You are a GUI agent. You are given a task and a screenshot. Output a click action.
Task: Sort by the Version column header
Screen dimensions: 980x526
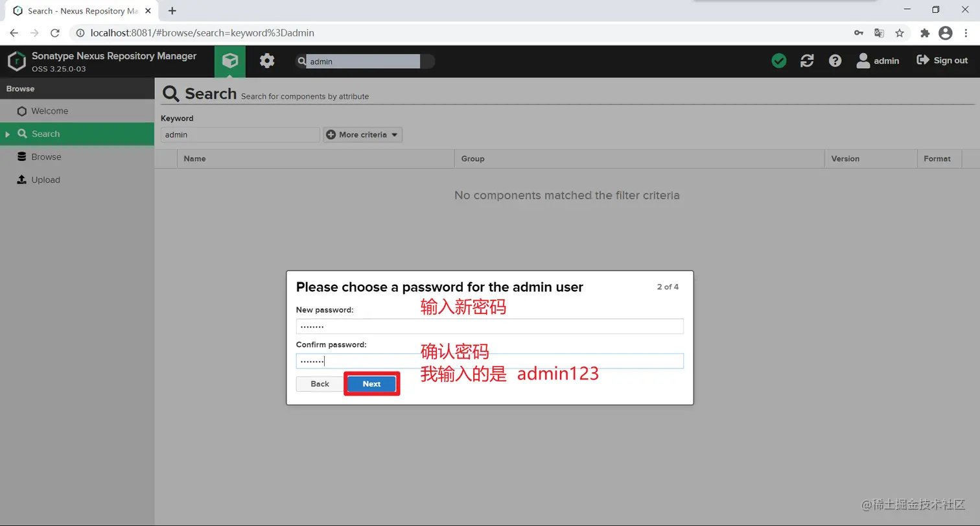point(870,159)
